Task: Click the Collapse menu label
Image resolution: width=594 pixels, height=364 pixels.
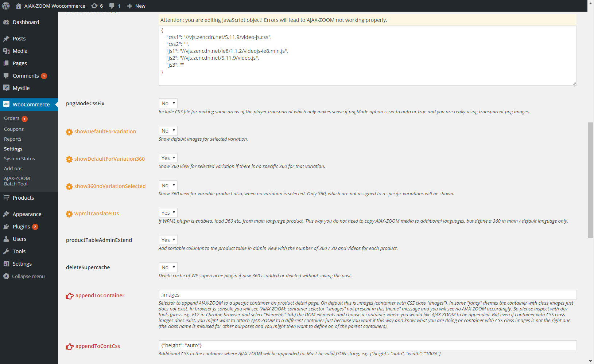Action: point(28,276)
